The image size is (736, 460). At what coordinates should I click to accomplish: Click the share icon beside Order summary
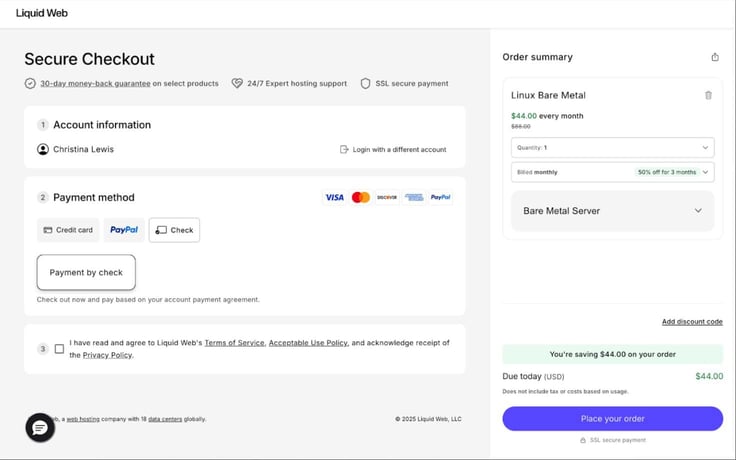[714, 57]
